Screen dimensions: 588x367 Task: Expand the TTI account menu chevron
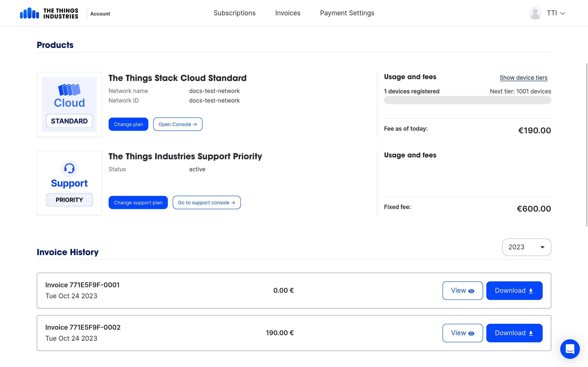(x=562, y=13)
